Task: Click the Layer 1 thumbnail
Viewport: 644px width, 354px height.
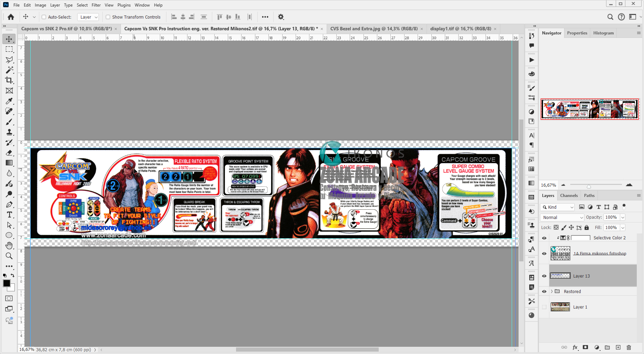Action: (560, 307)
